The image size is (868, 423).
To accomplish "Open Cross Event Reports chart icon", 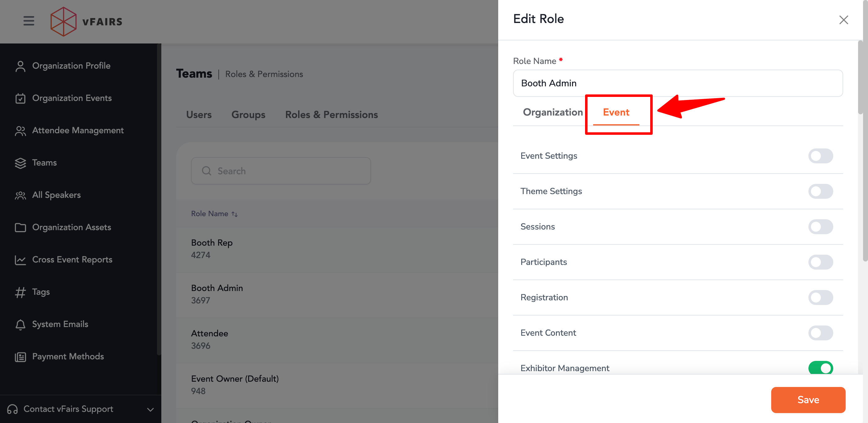I will (x=20, y=260).
